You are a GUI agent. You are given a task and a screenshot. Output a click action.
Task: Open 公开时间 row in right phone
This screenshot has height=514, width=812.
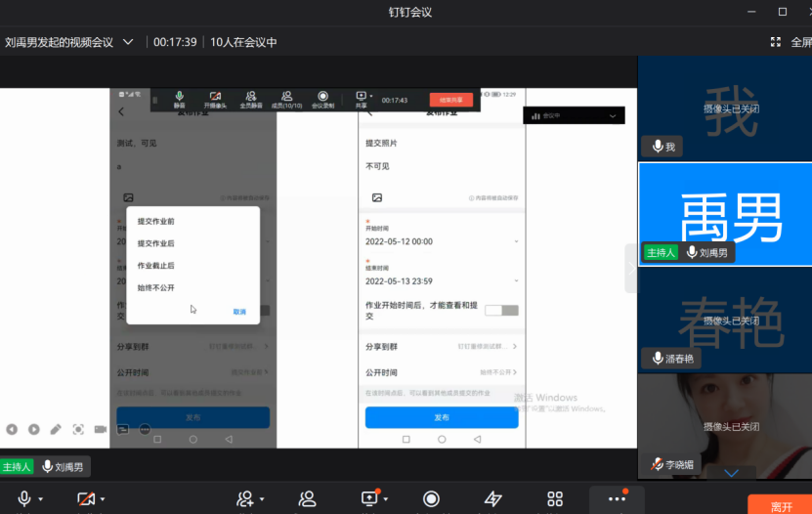coord(442,372)
